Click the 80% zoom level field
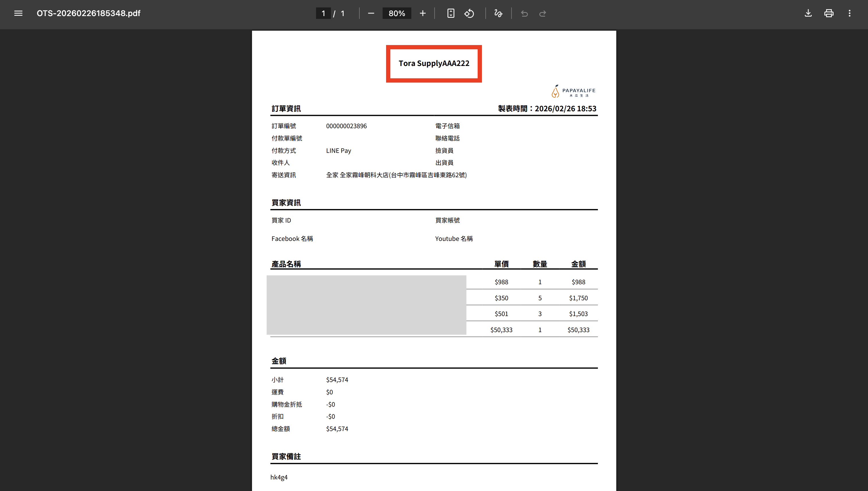This screenshot has width=868, height=491. click(x=396, y=13)
